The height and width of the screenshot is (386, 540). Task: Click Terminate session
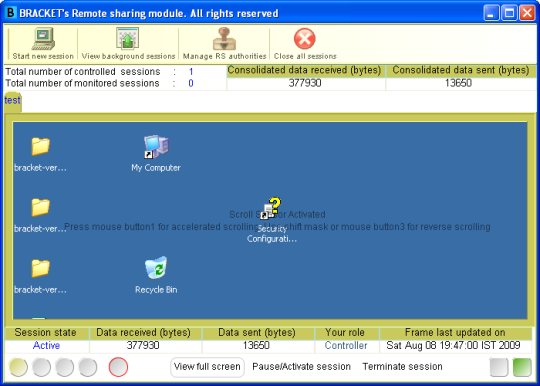click(x=402, y=367)
